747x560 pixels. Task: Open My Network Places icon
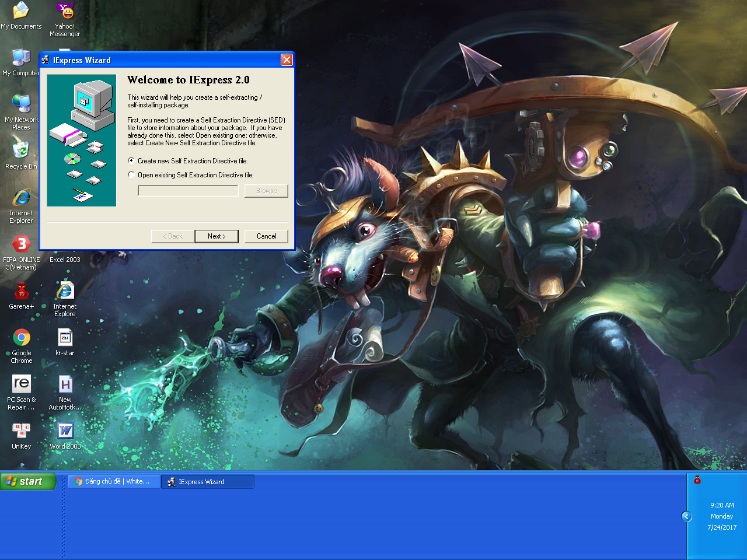(x=21, y=113)
